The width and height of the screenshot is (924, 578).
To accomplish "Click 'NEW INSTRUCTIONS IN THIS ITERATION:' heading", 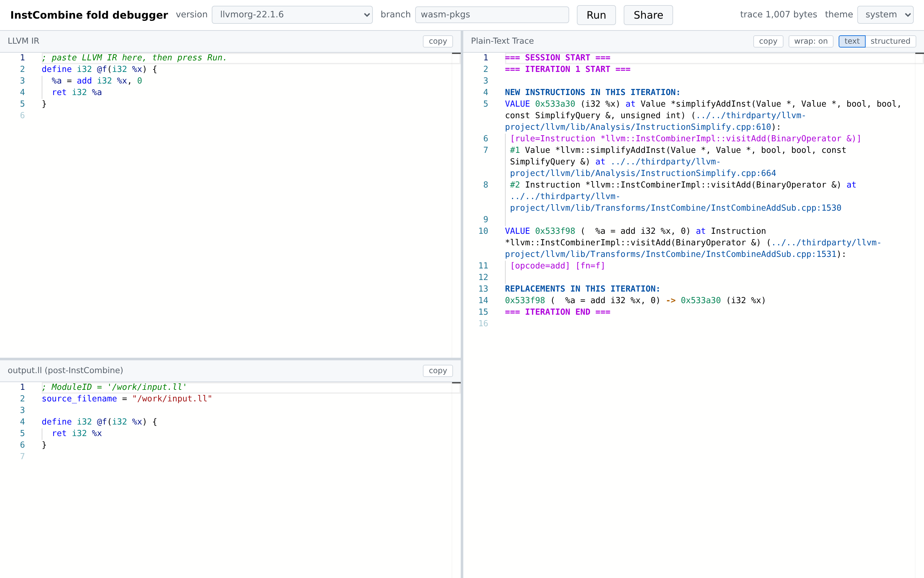I will (x=593, y=92).
